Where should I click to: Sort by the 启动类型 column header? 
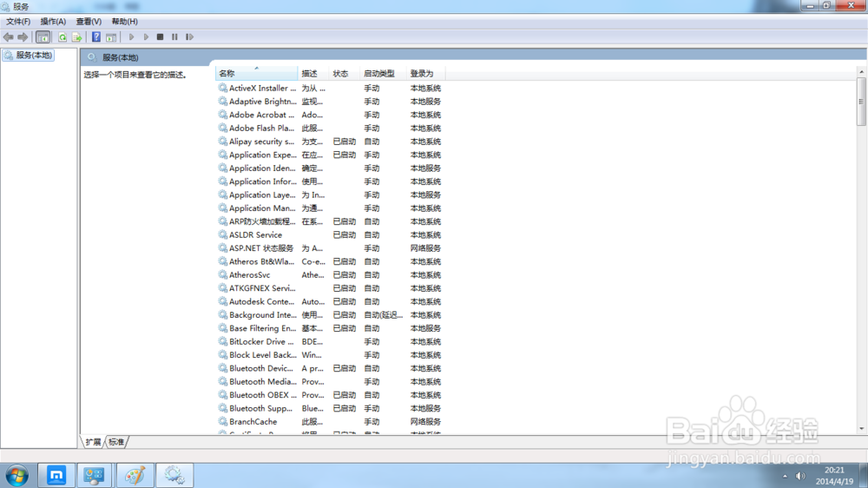[383, 74]
